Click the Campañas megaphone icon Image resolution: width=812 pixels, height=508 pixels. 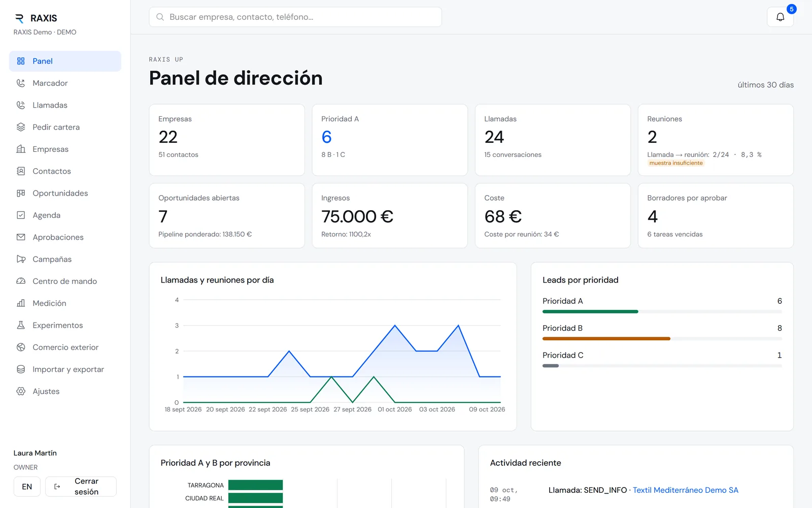(x=21, y=259)
